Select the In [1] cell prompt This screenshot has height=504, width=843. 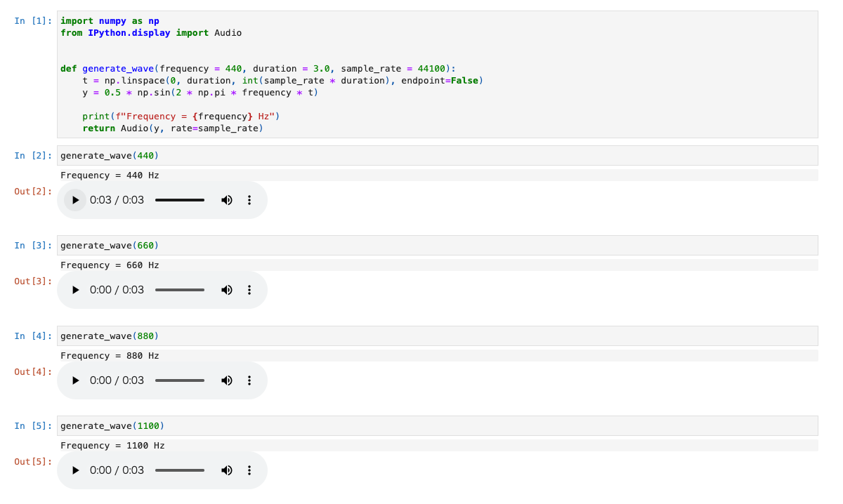tap(33, 21)
